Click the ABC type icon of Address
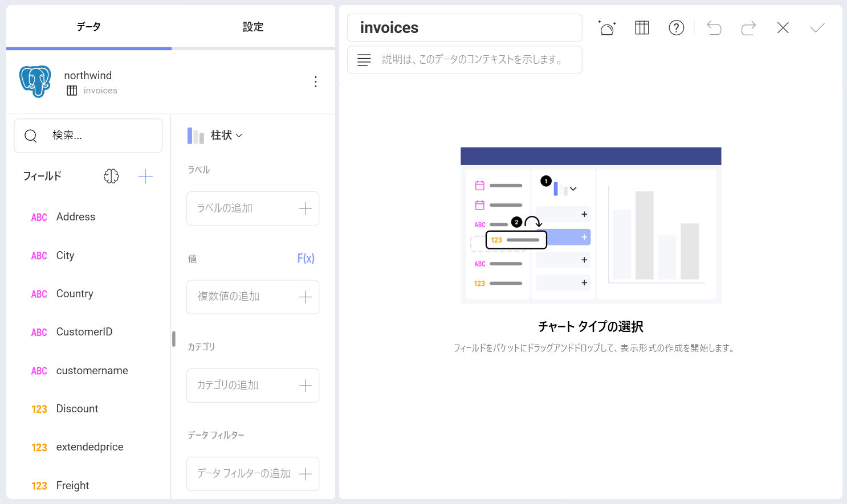 (x=39, y=218)
